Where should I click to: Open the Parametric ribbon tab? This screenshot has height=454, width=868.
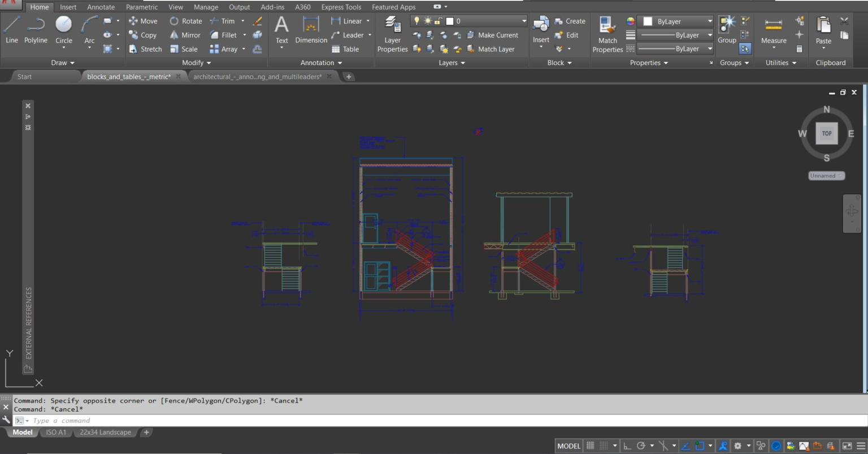click(x=141, y=7)
